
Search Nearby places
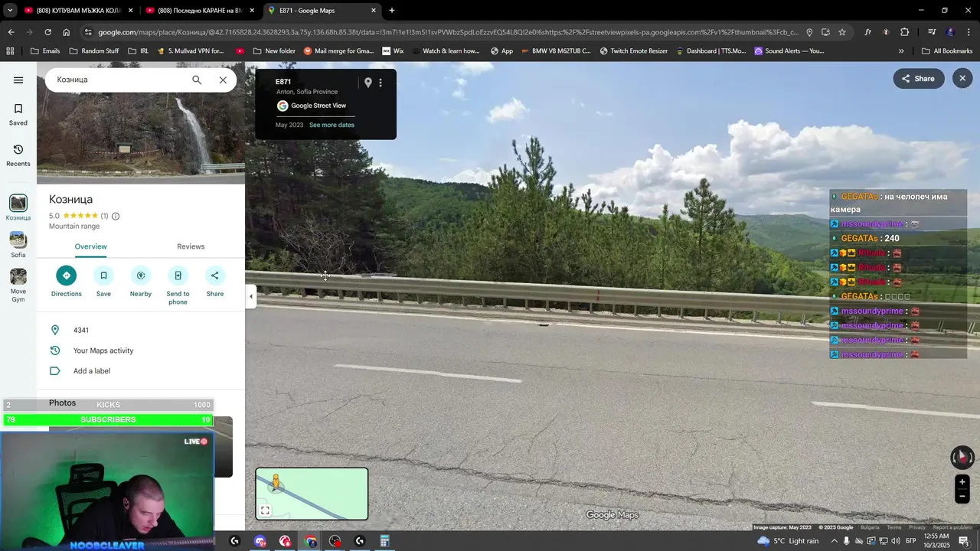[x=141, y=281]
